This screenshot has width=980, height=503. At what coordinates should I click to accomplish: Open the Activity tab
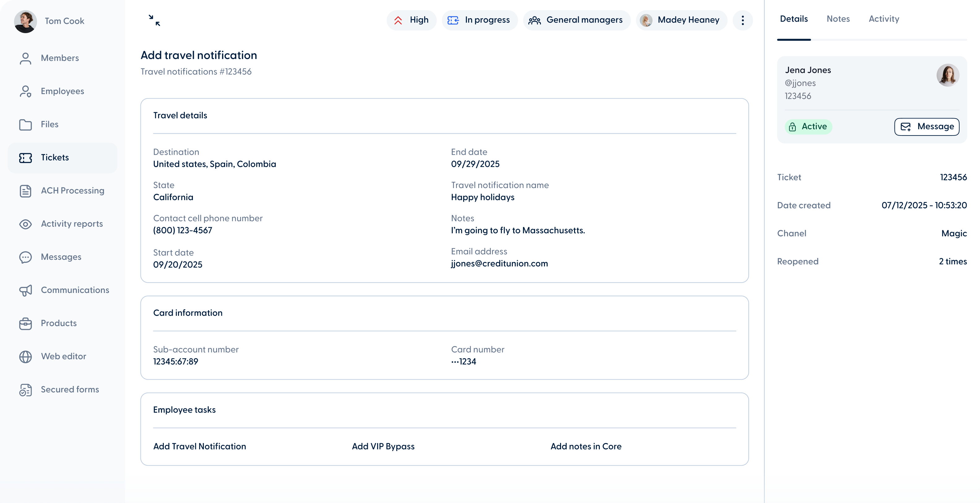tap(884, 19)
